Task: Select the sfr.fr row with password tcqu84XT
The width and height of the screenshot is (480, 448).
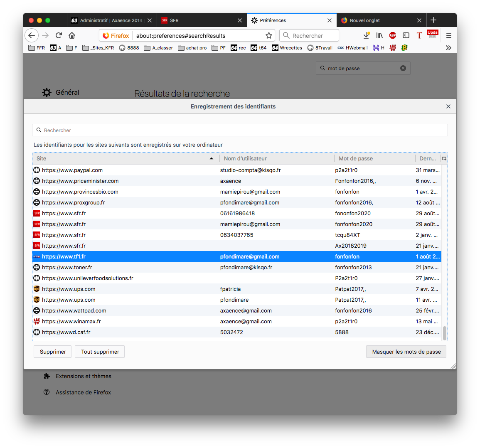Action: point(236,235)
